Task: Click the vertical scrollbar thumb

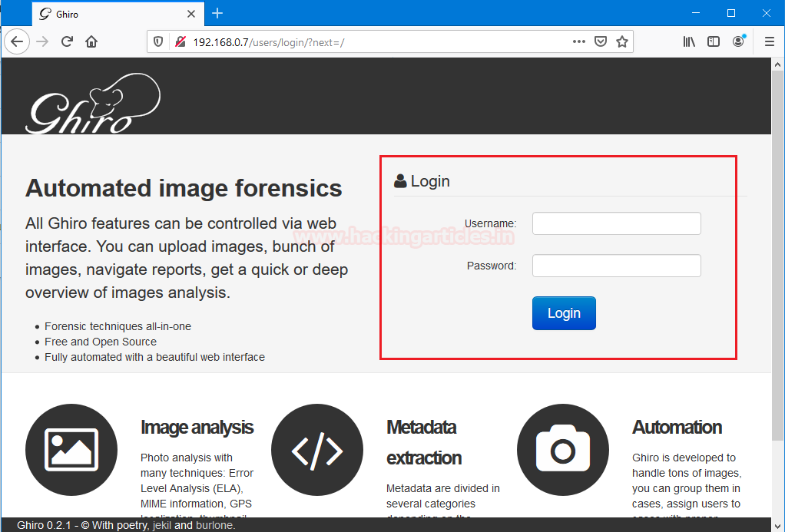Action: [777, 255]
